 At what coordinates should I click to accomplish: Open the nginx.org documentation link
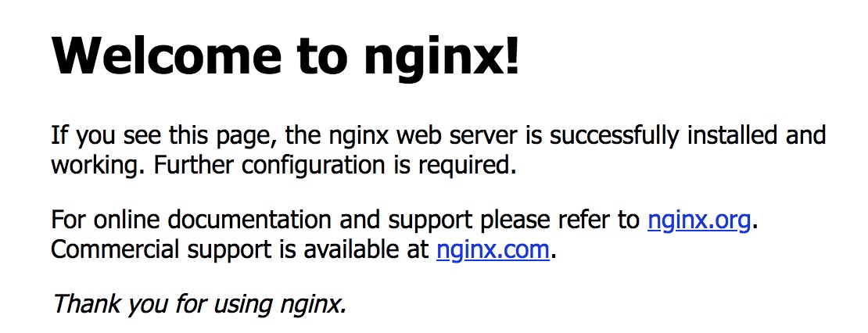point(699,220)
